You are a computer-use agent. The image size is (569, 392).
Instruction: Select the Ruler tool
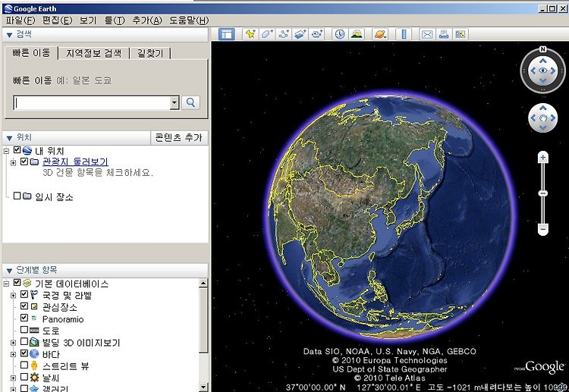[404, 34]
